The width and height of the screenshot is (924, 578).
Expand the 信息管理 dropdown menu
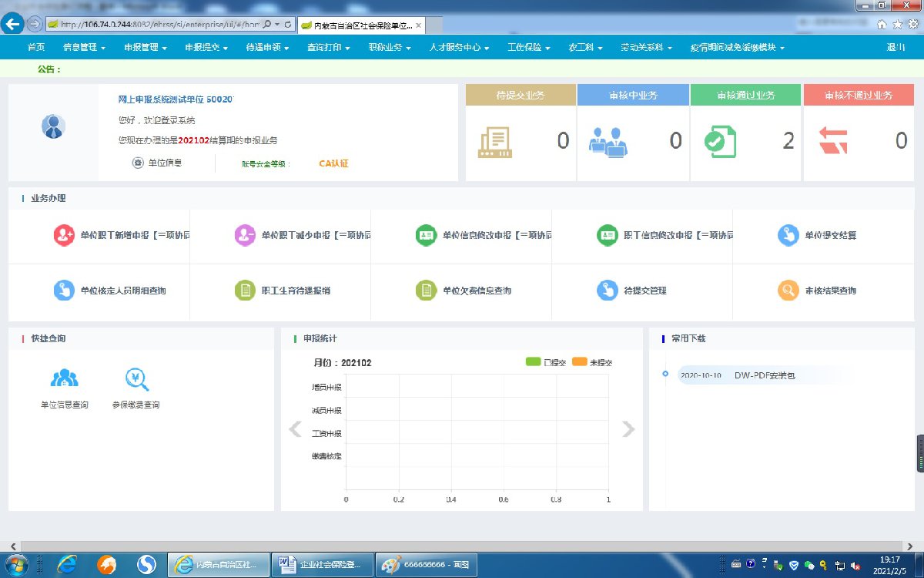tap(84, 48)
